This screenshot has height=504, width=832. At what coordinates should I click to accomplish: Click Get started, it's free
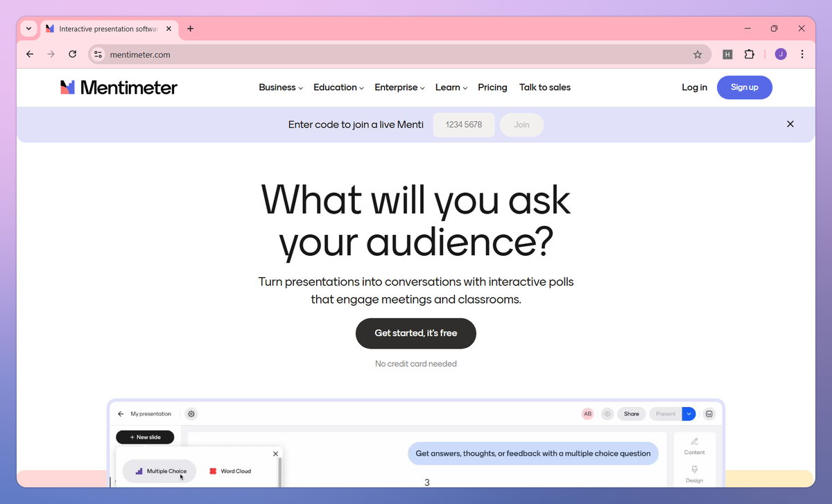point(415,333)
